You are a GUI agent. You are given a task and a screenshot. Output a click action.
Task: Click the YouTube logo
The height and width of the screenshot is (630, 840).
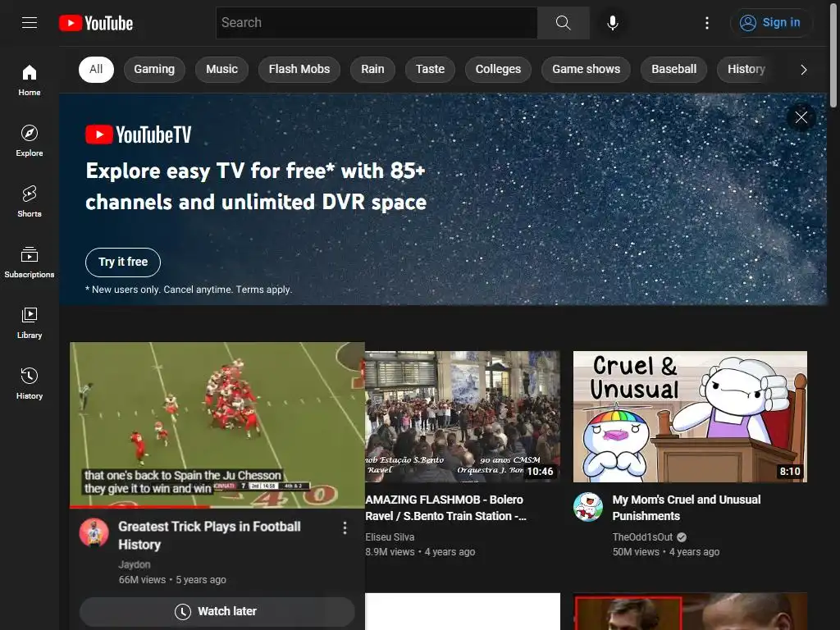96,23
